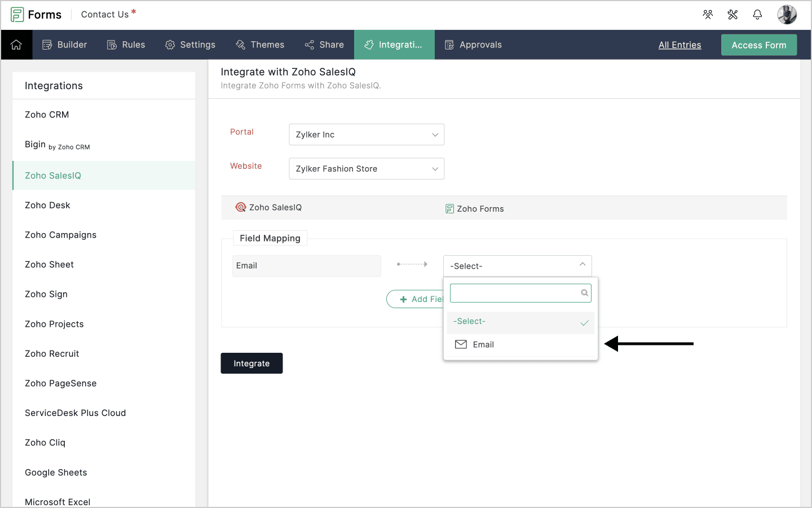The image size is (812, 508).
Task: Open the Approvals tab
Action: (473, 45)
